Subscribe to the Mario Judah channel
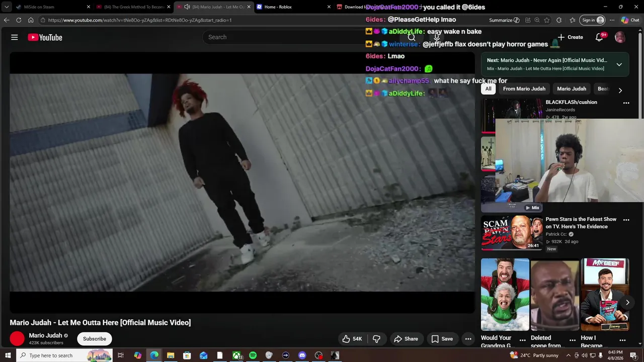644x362 pixels. (x=95, y=339)
